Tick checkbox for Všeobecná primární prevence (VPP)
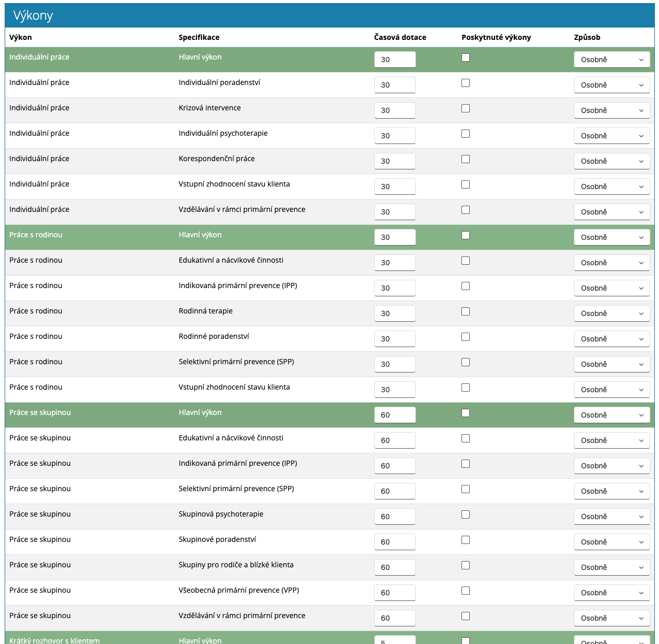659x644 pixels. pyautogui.click(x=466, y=591)
